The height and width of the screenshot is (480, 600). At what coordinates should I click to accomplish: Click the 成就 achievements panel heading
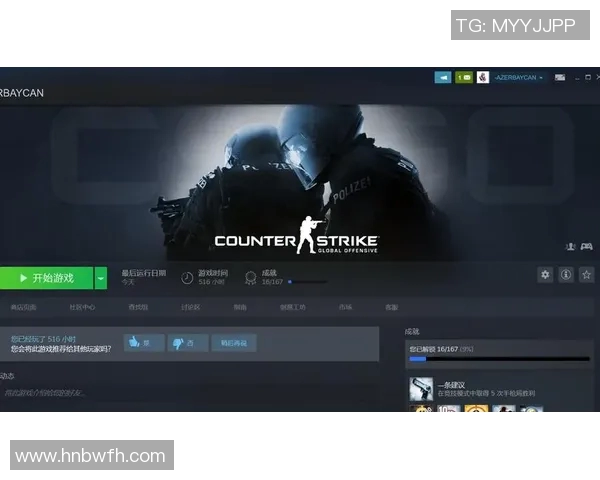pos(412,331)
